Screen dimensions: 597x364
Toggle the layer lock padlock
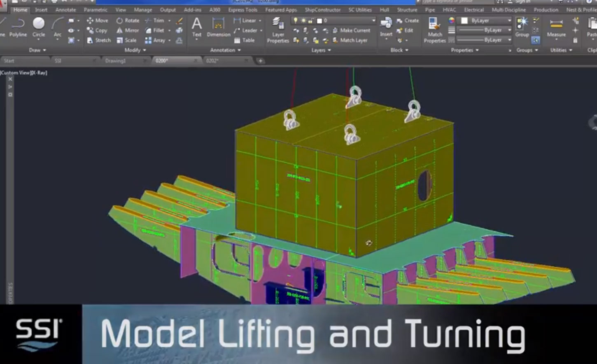point(310,20)
